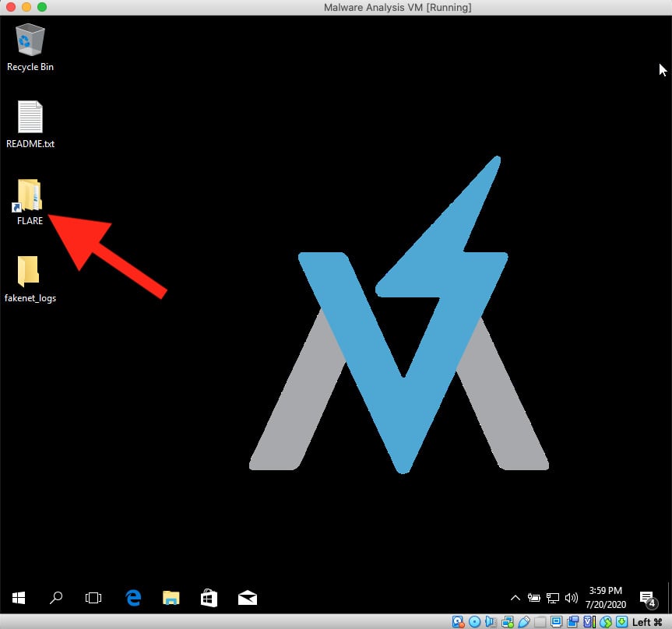Open clock showing 3:59 PM
The height and width of the screenshot is (629, 672).
pyautogui.click(x=606, y=598)
